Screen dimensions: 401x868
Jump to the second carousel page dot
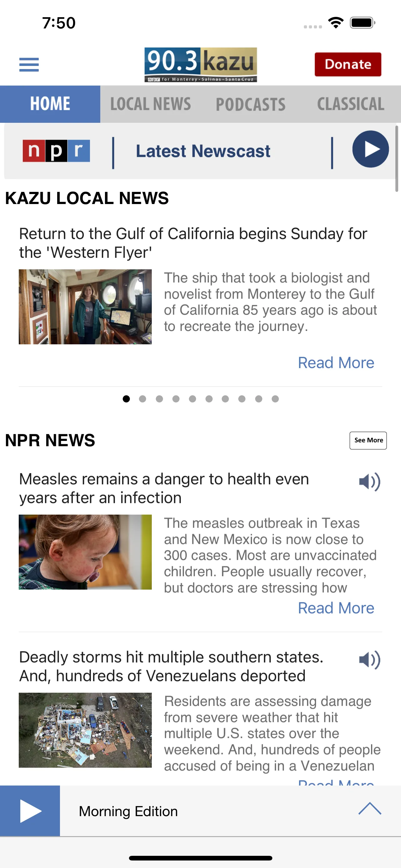pos(143,399)
